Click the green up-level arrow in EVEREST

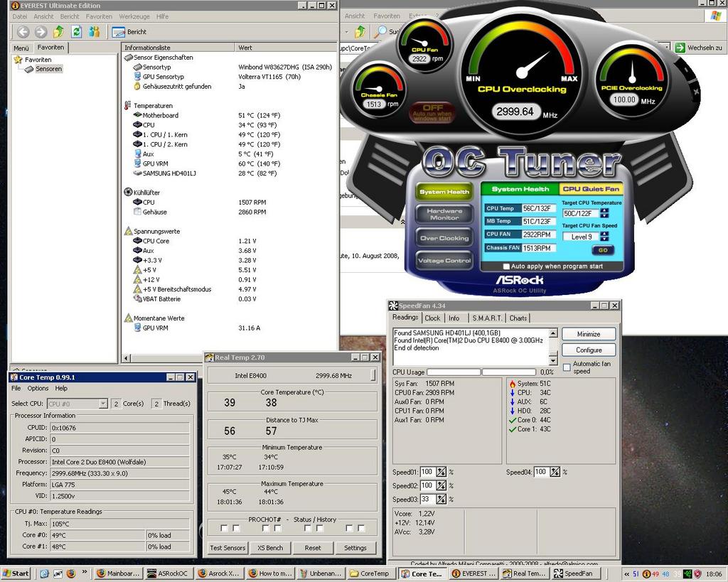coord(58,32)
